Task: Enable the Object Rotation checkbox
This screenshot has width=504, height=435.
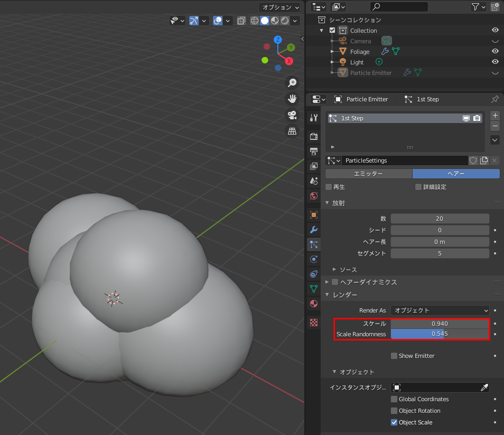Action: 393,411
